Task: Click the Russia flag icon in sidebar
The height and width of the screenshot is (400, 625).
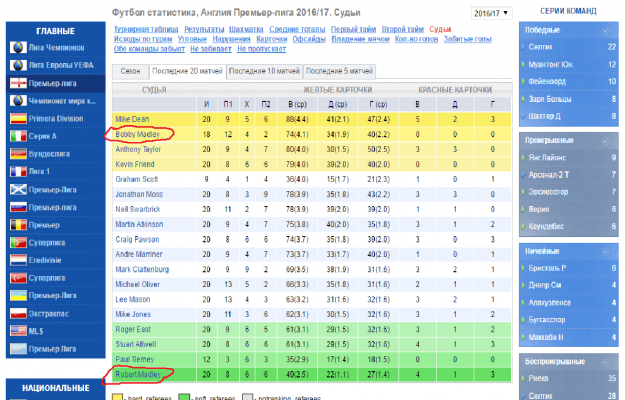Action: pyautogui.click(x=18, y=207)
